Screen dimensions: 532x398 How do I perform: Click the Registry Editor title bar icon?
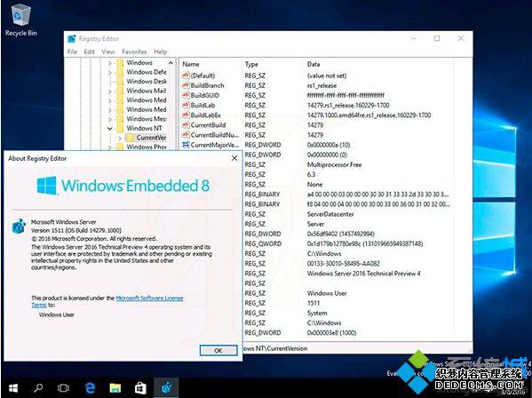pos(72,39)
